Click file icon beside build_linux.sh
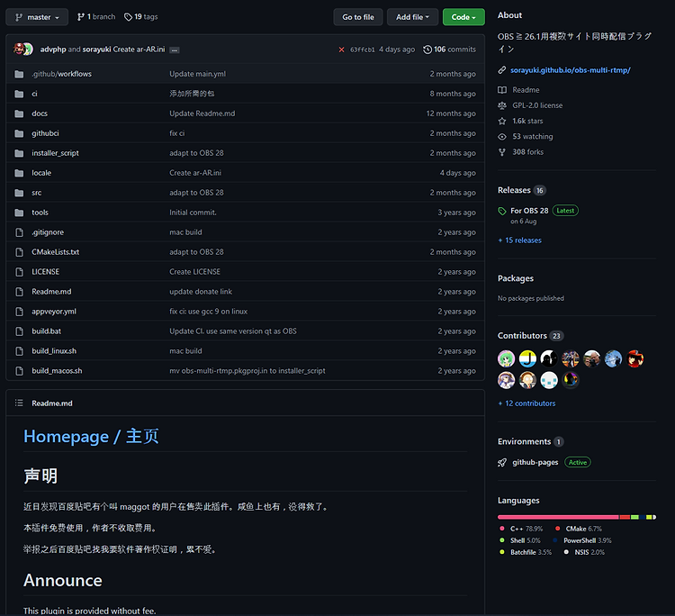This screenshot has height=616, width=675. tap(19, 351)
